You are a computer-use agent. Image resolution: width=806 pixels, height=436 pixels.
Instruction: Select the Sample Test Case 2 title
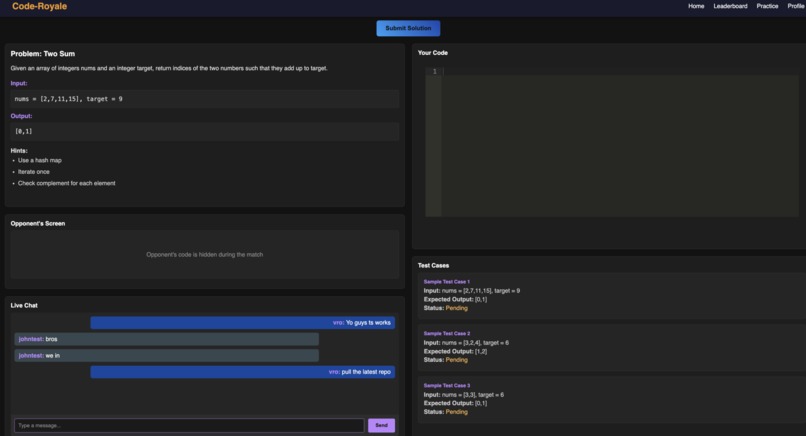click(447, 334)
